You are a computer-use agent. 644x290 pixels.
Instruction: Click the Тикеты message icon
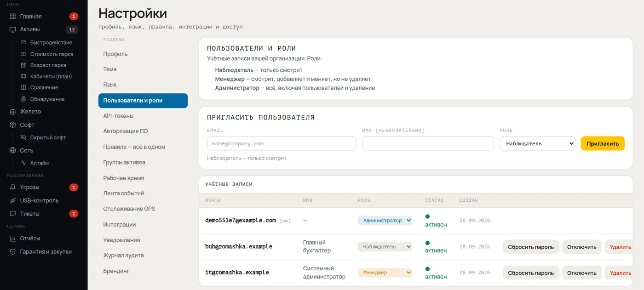pos(12,214)
